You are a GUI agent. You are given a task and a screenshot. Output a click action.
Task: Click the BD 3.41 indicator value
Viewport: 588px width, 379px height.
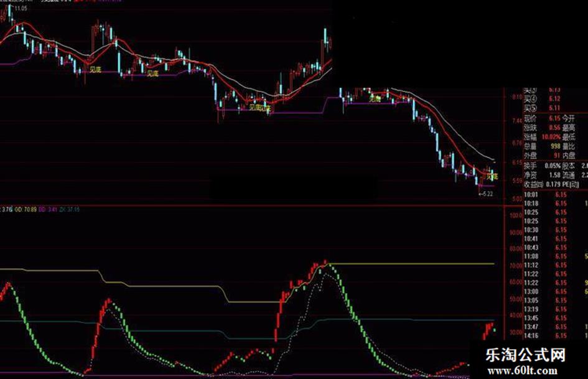(48, 209)
